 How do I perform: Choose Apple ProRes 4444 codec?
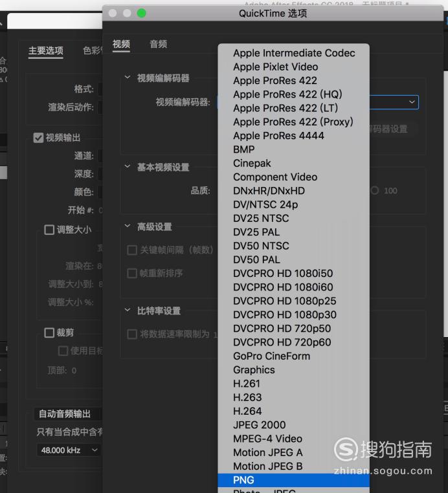(x=293, y=136)
